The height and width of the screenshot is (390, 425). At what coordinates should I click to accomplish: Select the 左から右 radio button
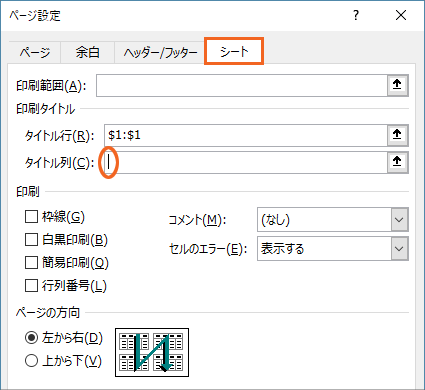(31, 338)
